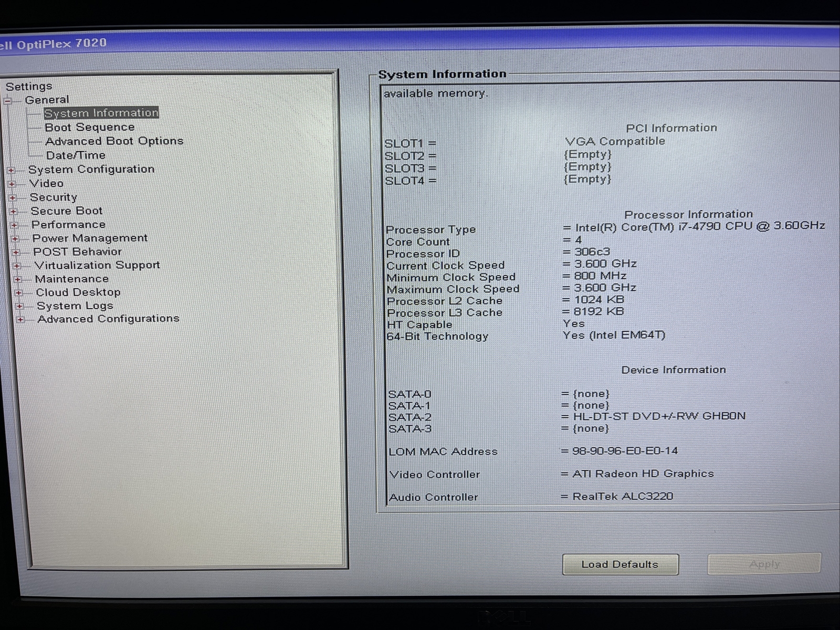This screenshot has width=840, height=630.
Task: Click the Load Defaults button
Action: click(x=620, y=564)
